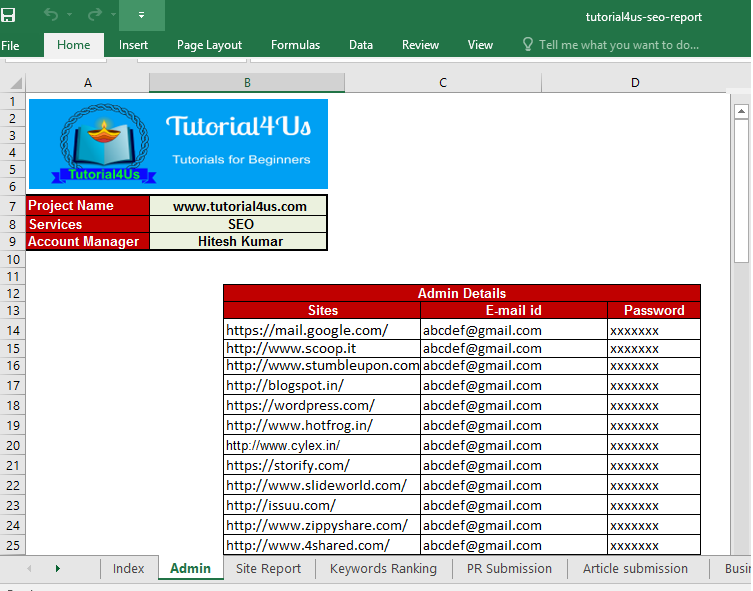
Task: Switch to the Home ribbon tab
Action: coord(73,45)
